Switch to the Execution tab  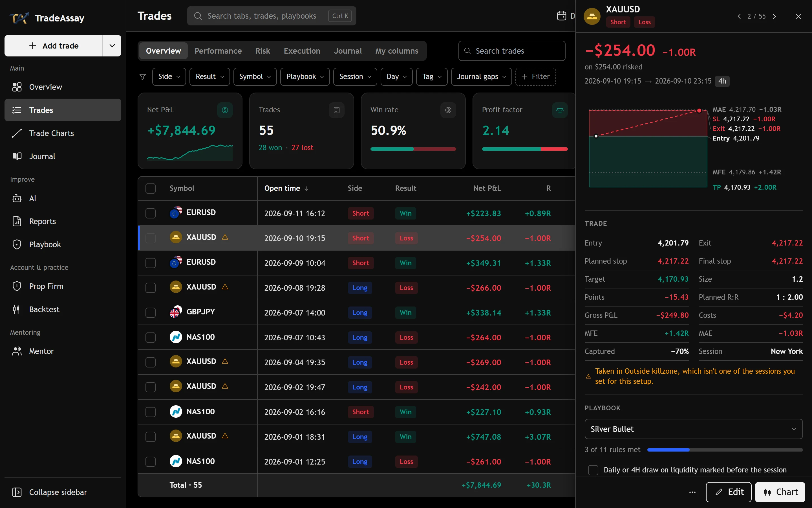click(302, 51)
